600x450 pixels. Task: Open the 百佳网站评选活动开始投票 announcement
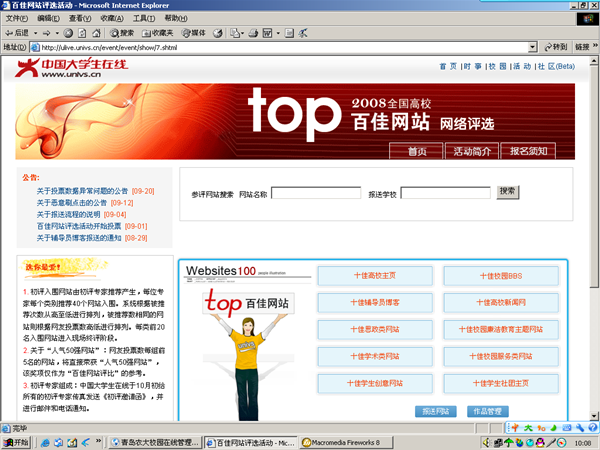tap(79, 226)
